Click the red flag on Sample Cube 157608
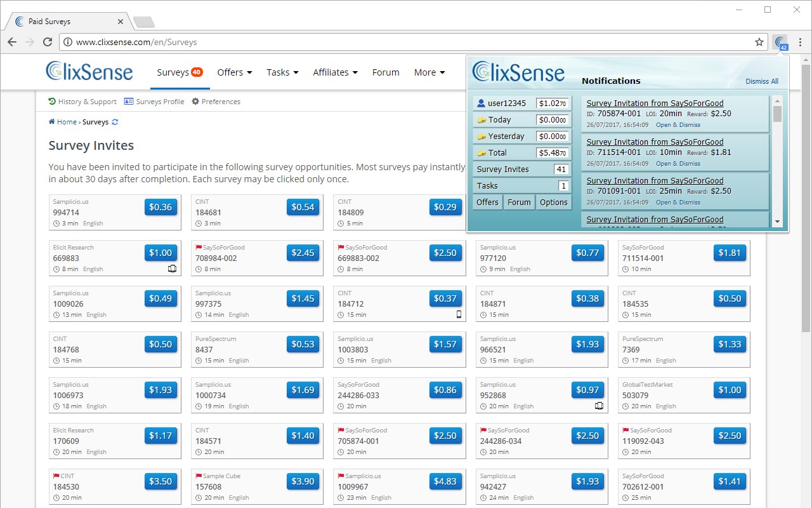 pos(199,476)
